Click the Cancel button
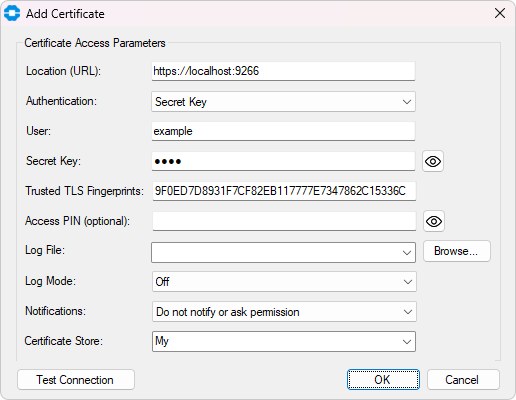This screenshot has height=400, width=516. pos(463,379)
